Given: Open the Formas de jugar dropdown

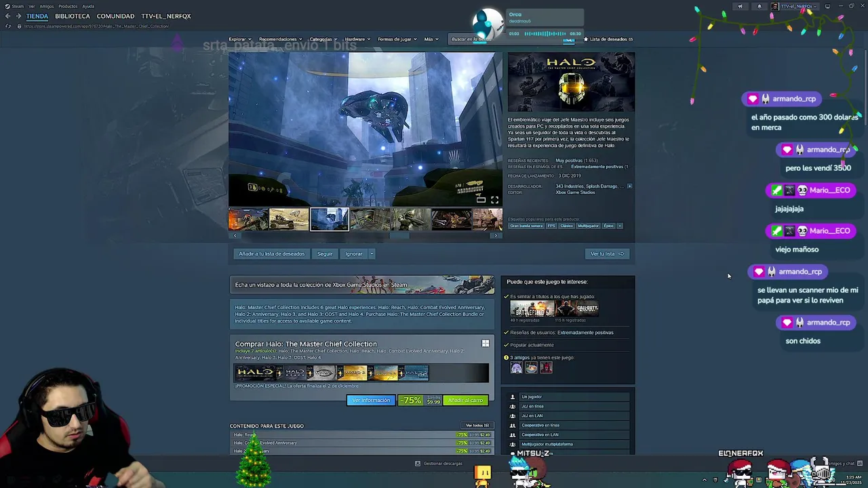Looking at the screenshot, I should point(397,39).
